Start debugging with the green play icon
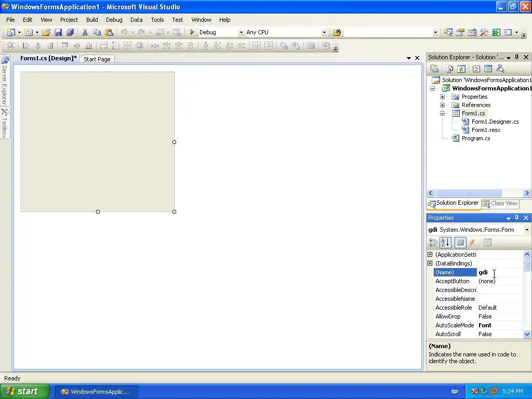This screenshot has width=532, height=399. tap(192, 32)
